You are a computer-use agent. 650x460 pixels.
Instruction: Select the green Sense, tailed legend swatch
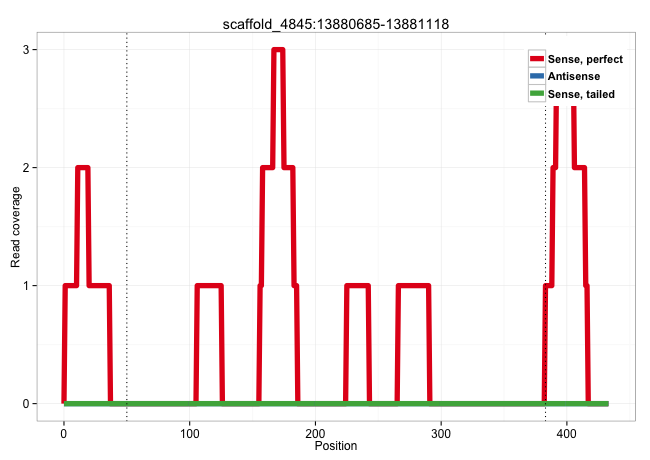point(537,93)
